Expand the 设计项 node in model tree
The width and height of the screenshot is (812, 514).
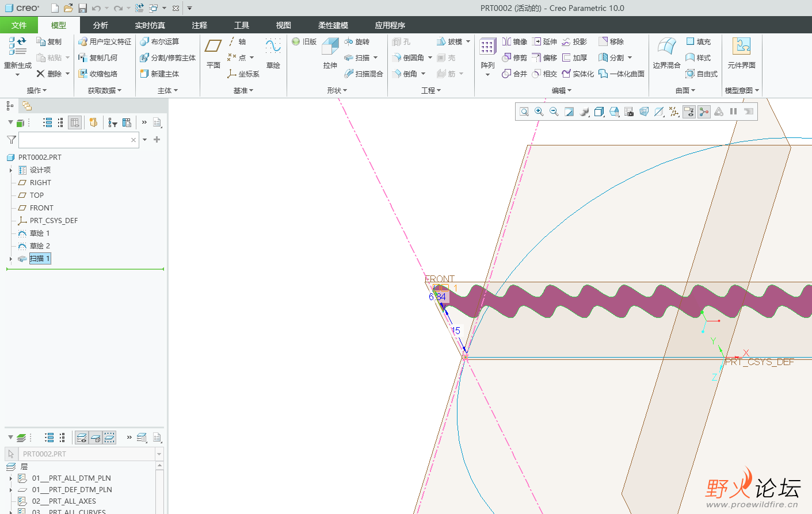(x=11, y=170)
